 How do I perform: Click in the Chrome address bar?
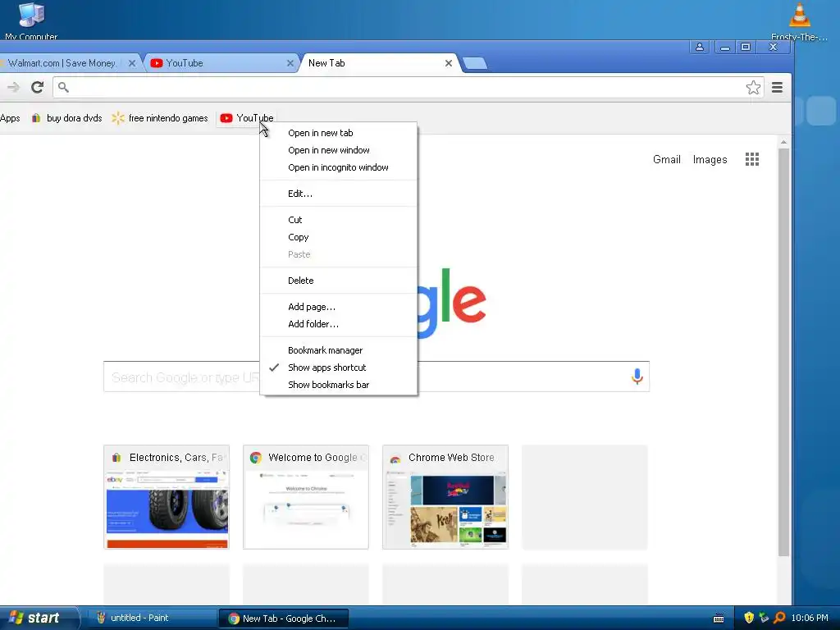[407, 87]
